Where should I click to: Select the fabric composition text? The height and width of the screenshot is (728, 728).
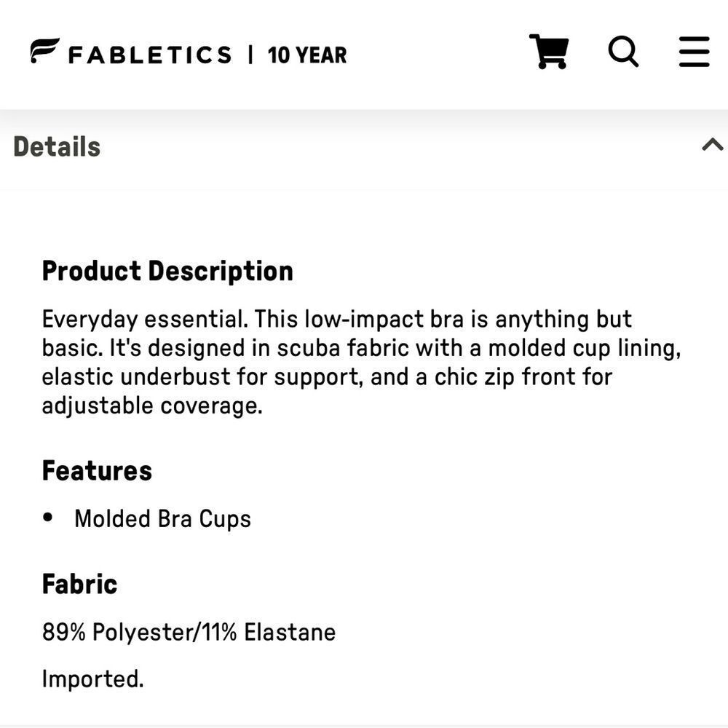click(188, 632)
